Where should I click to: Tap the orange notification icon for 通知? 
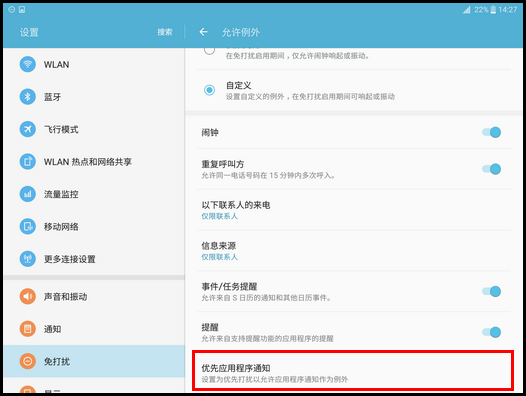point(28,329)
